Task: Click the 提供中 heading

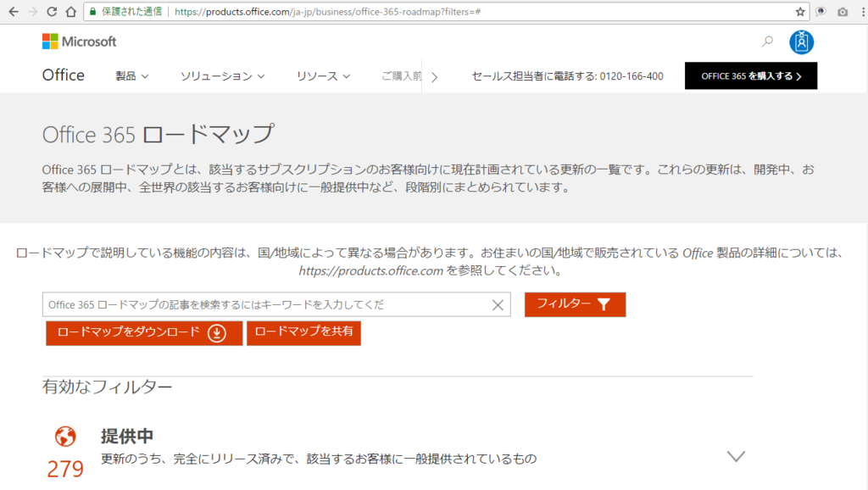Action: [x=127, y=437]
